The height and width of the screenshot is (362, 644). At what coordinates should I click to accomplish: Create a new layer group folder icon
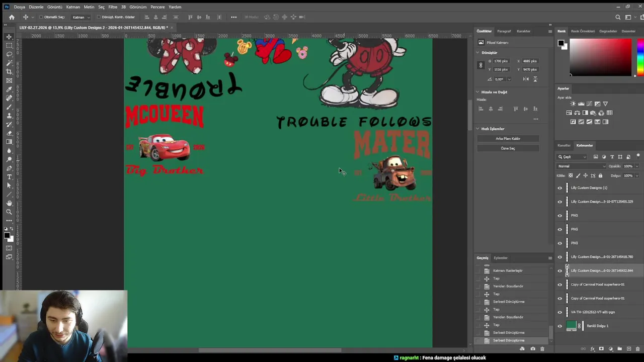tap(619, 349)
